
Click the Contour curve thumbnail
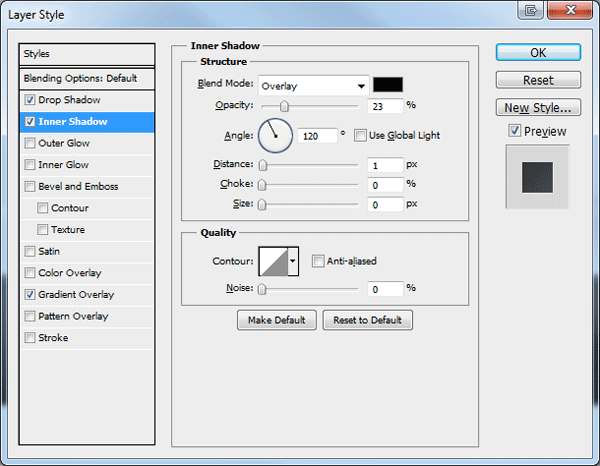pyautogui.click(x=274, y=261)
